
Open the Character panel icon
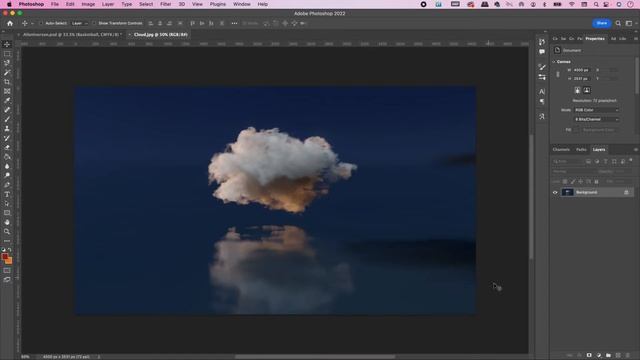click(542, 91)
